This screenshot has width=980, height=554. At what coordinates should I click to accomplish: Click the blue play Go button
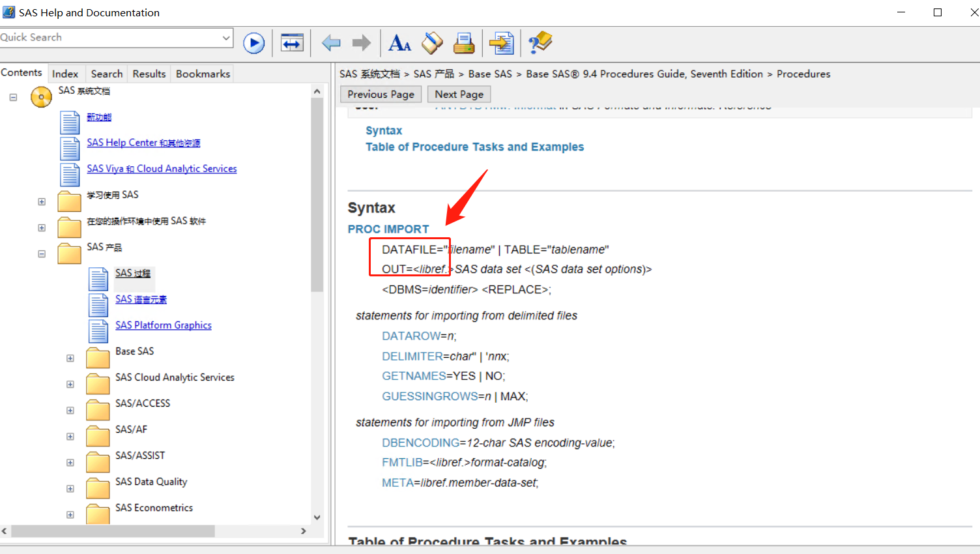(x=253, y=44)
